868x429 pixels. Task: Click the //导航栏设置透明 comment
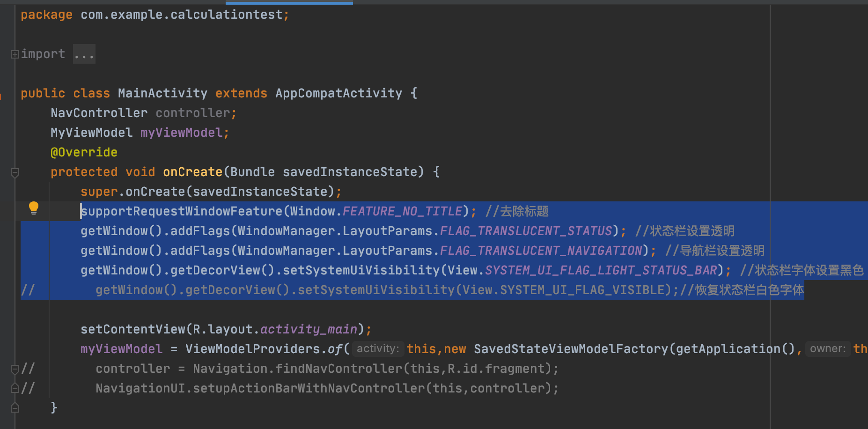coord(715,251)
